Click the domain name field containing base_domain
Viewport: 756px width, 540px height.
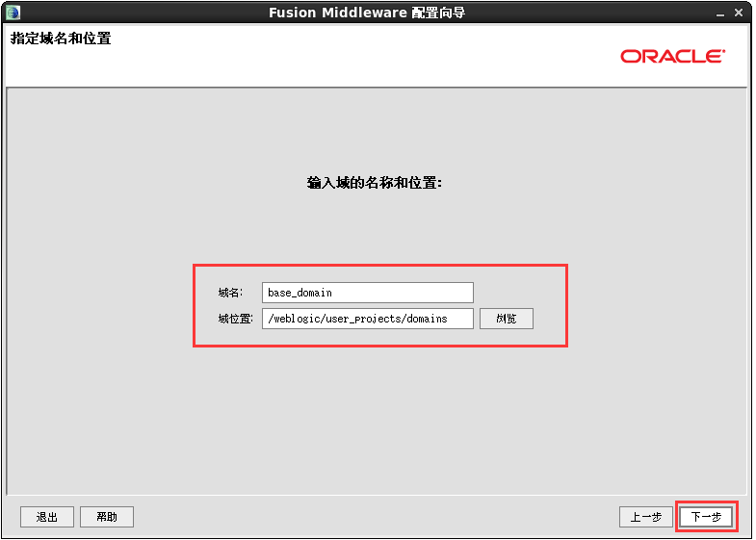[x=368, y=293]
